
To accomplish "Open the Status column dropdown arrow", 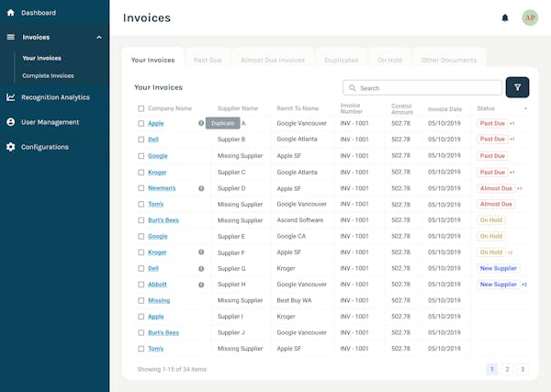I will pos(525,108).
